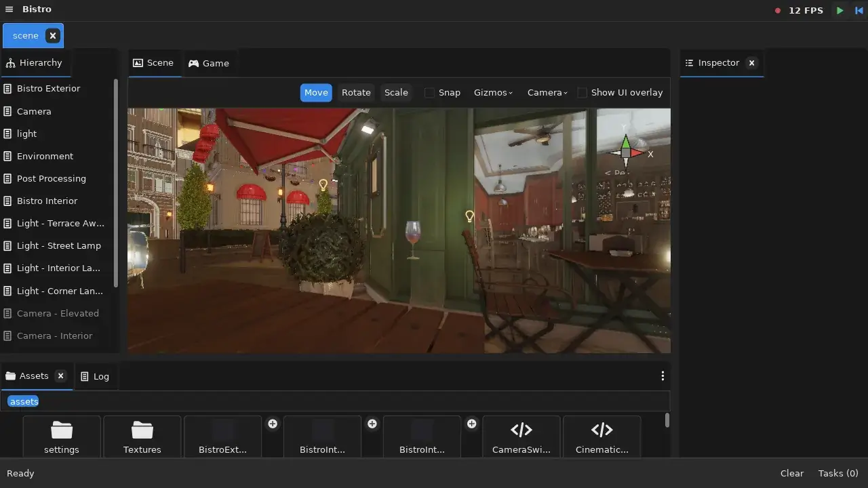The image size is (868, 488).
Task: Click plus button next to first BistroInt...
Action: pyautogui.click(x=372, y=424)
